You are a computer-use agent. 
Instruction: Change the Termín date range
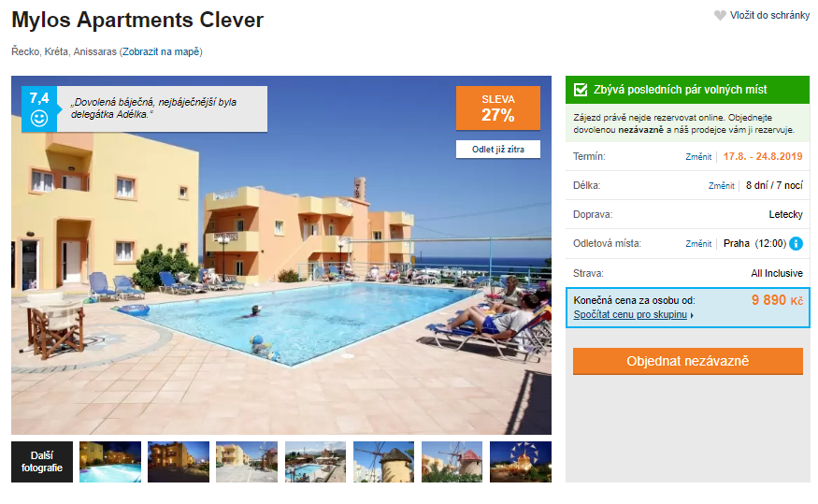[x=698, y=156]
